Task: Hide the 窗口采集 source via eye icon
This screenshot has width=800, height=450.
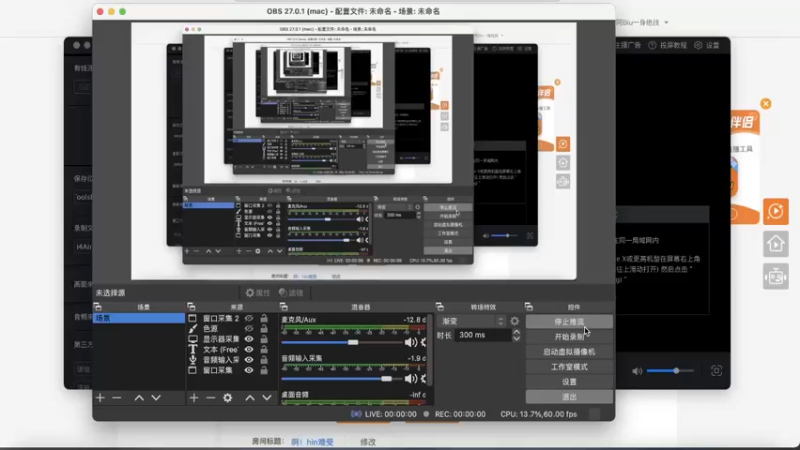Action: pyautogui.click(x=249, y=370)
